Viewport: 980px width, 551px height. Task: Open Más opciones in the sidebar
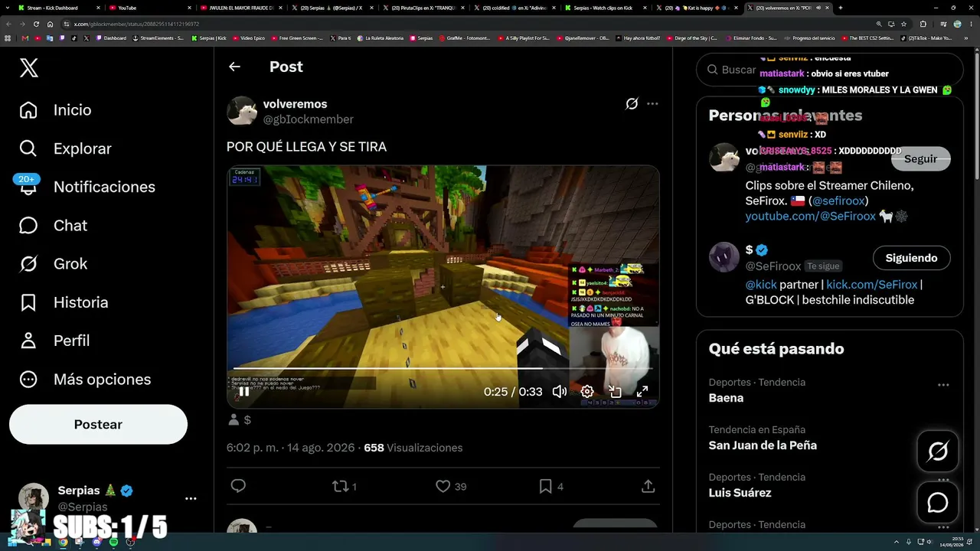click(x=85, y=380)
